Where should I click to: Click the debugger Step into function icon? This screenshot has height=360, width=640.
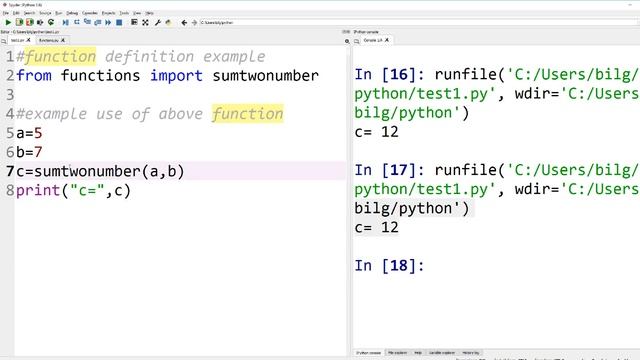click(87, 22)
